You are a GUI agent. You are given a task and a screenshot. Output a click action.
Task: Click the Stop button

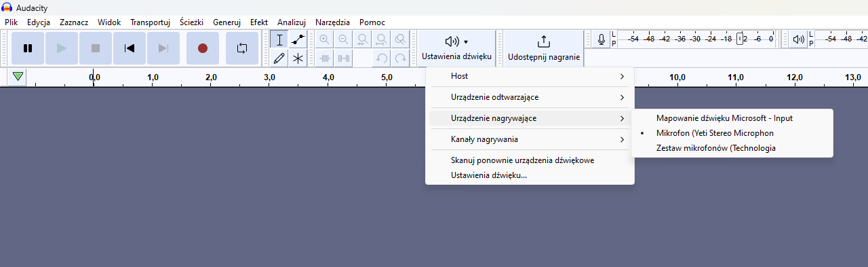click(96, 48)
